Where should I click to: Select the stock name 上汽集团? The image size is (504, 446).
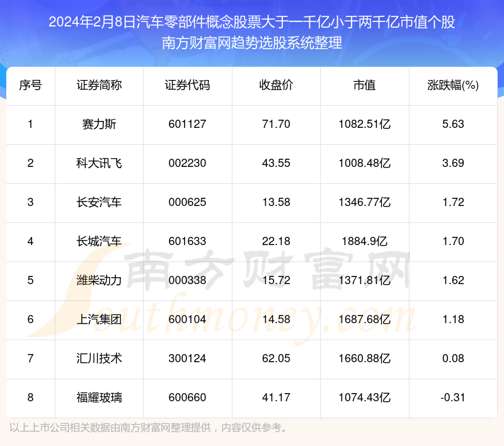click(99, 319)
